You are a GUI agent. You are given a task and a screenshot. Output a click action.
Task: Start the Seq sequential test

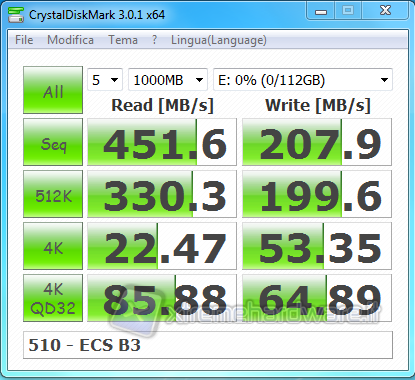[x=53, y=142]
